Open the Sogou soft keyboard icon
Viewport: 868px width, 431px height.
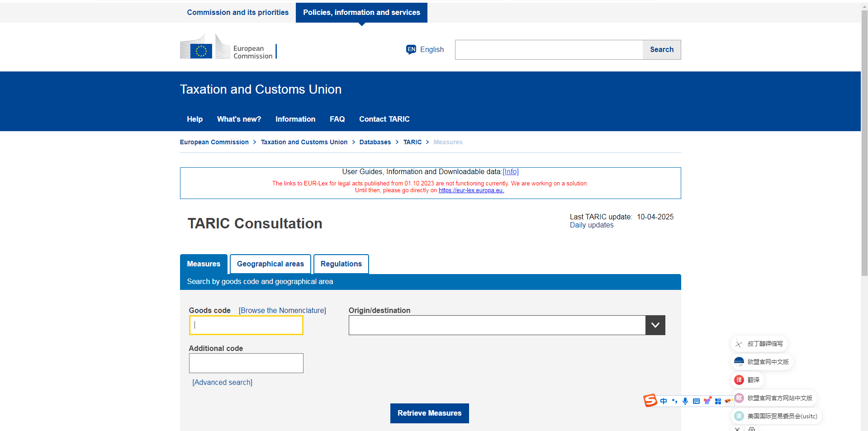[696, 401]
